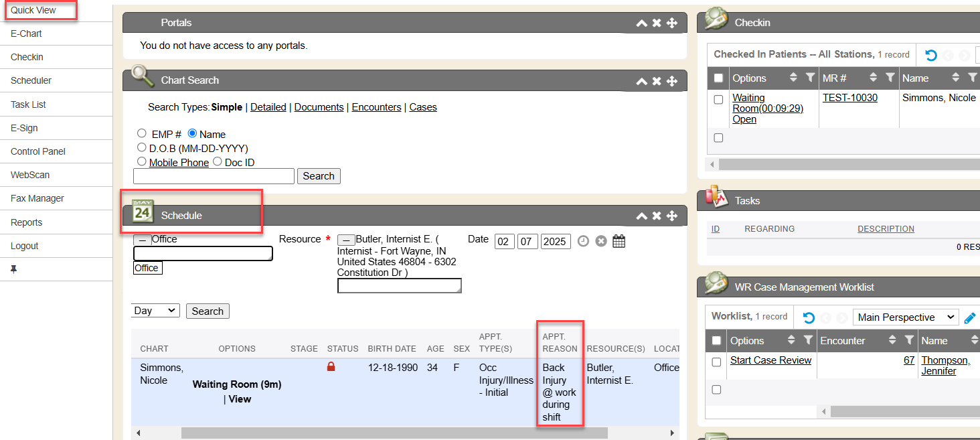This screenshot has width=980, height=440.
Task: Open E-Chart from the left menu
Action: (x=27, y=33)
